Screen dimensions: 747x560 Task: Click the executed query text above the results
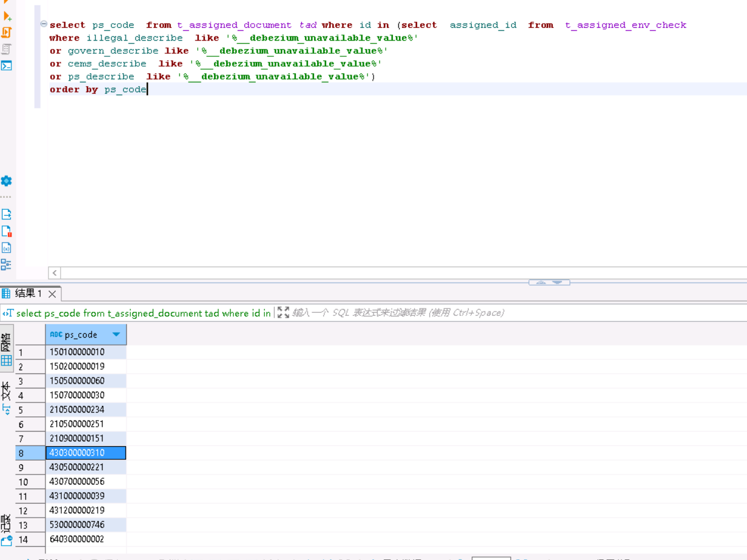143,313
